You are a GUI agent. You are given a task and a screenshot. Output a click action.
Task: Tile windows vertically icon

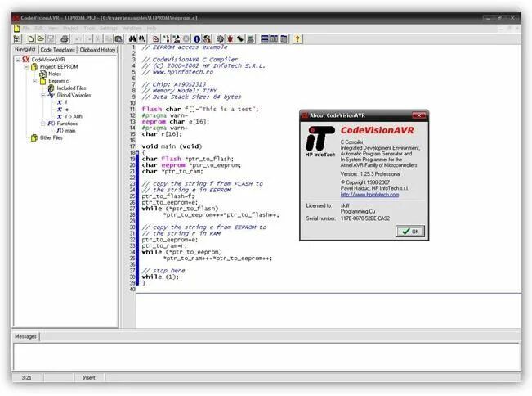[274, 39]
